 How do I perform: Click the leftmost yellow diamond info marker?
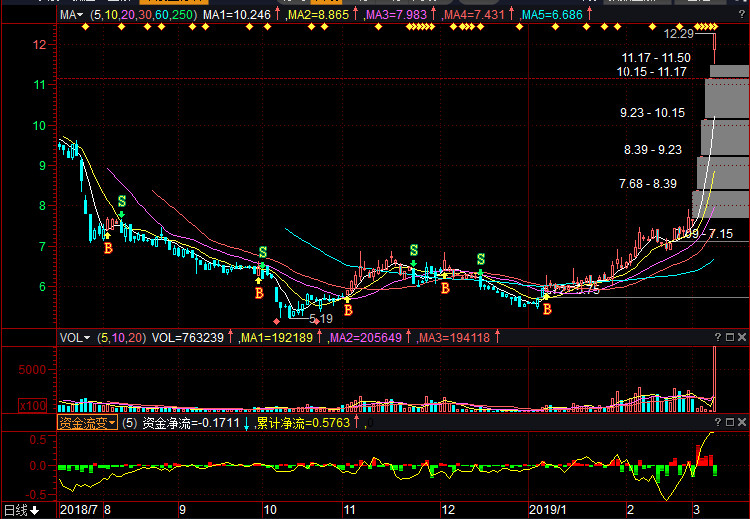click(85, 27)
